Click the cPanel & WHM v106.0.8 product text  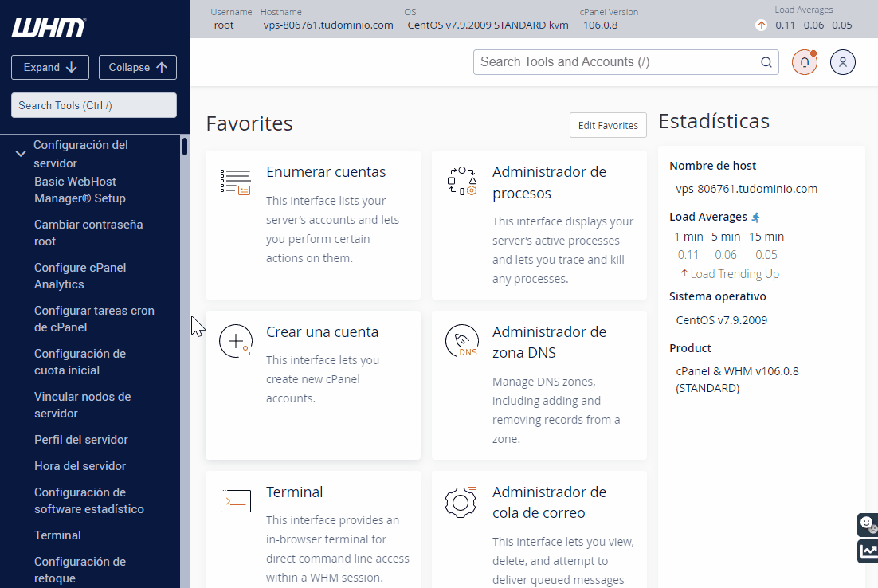pos(738,380)
